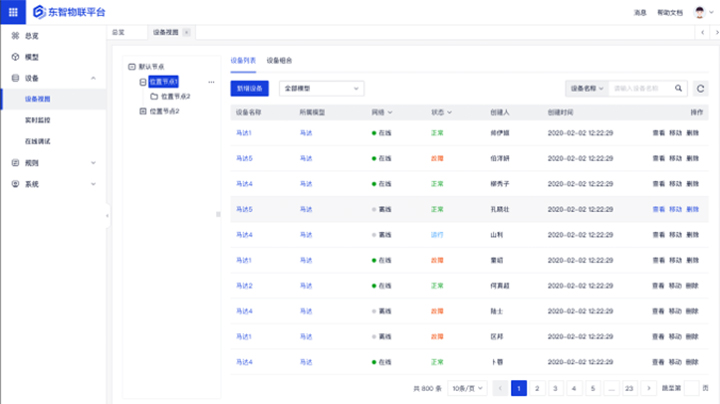Select 实时监控 in the sidebar
This screenshot has width=720, height=404.
(x=38, y=120)
